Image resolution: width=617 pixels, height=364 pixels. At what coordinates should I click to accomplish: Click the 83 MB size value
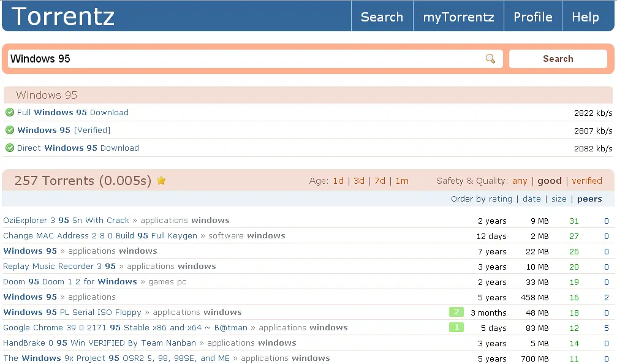pyautogui.click(x=537, y=328)
